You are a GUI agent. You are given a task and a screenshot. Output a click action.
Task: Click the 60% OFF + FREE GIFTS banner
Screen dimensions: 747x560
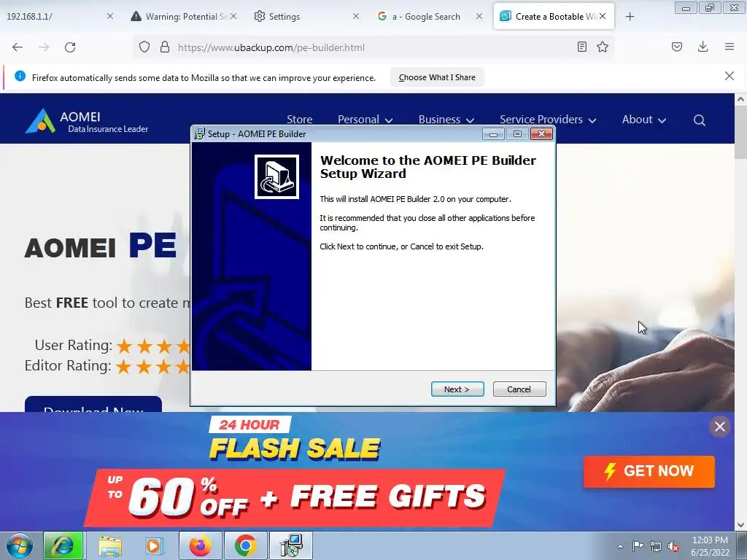click(295, 497)
